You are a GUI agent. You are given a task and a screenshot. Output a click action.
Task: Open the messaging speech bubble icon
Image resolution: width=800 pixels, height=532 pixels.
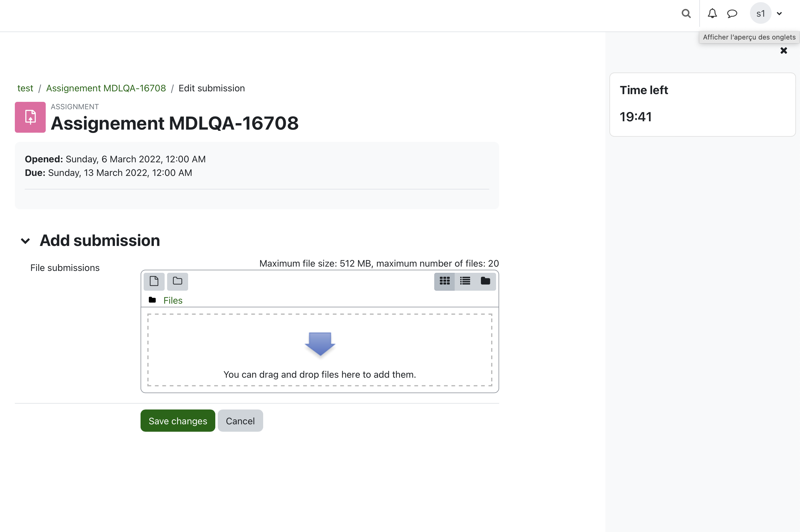tap(732, 14)
